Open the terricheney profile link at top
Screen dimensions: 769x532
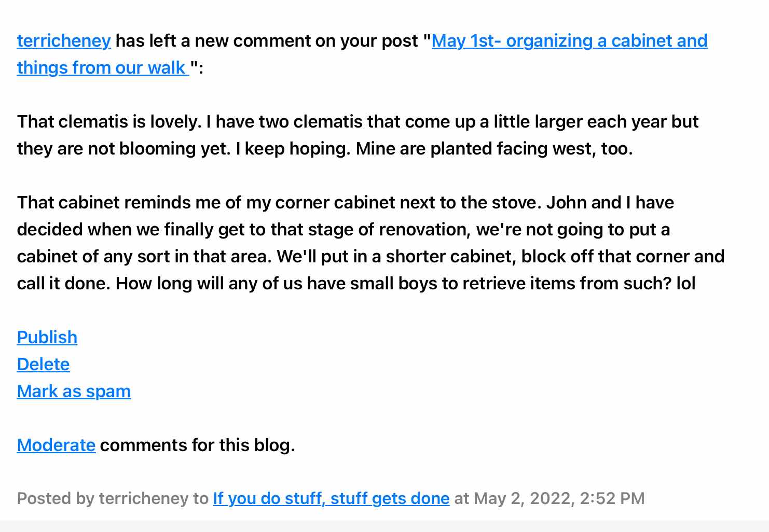click(64, 41)
